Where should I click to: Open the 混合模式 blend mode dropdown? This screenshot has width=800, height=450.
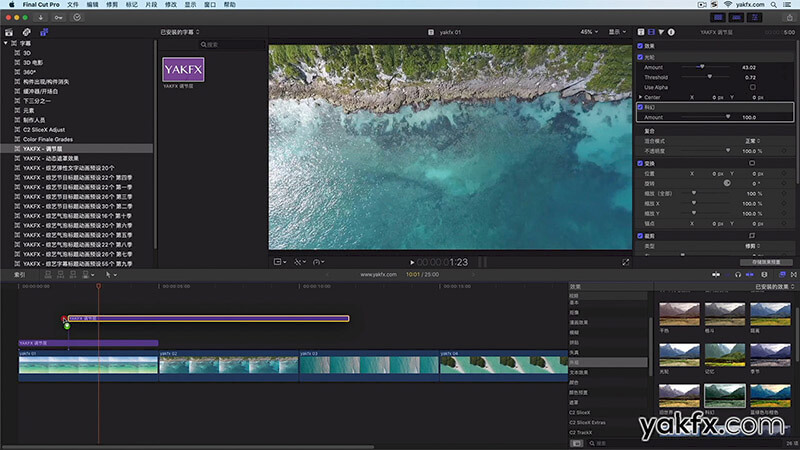(753, 141)
